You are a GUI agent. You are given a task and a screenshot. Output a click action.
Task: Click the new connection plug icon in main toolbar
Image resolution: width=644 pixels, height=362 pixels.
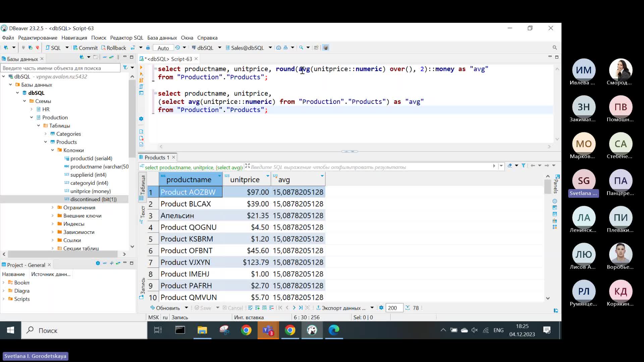coord(6,48)
